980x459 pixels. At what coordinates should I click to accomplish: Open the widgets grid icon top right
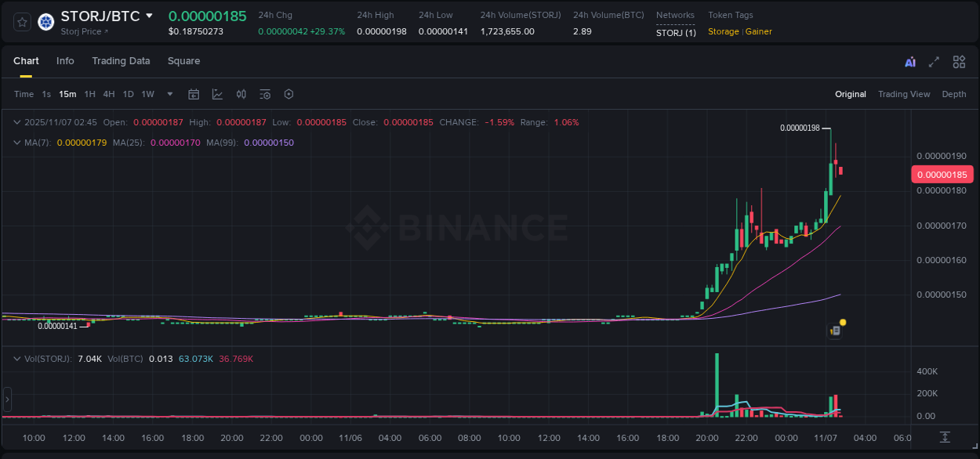(x=959, y=61)
